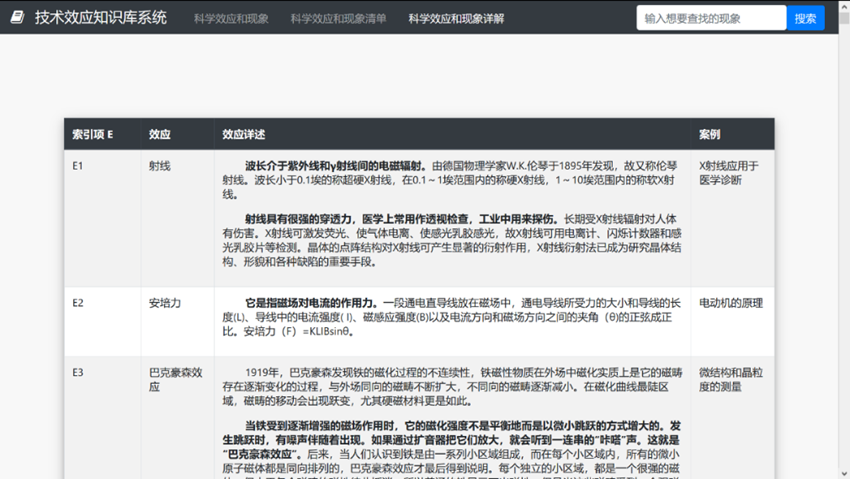This screenshot has height=479, width=850.
Task: Click bold text 射线具有很强的穿透力
Action: pyautogui.click(x=298, y=219)
